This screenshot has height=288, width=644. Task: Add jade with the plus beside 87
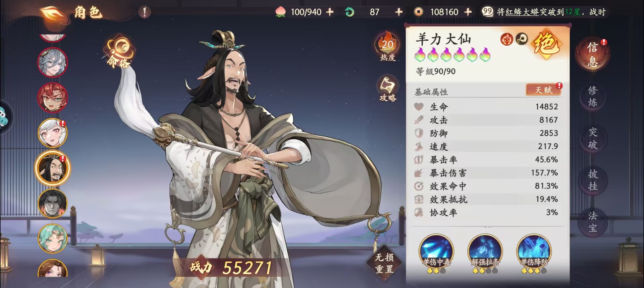398,12
